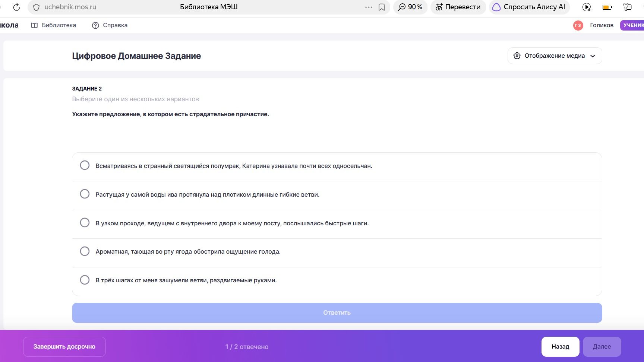Viewport: 644px width, 362px height.
Task: Bookmark this page with the bookmark icon
Action: pos(382,7)
